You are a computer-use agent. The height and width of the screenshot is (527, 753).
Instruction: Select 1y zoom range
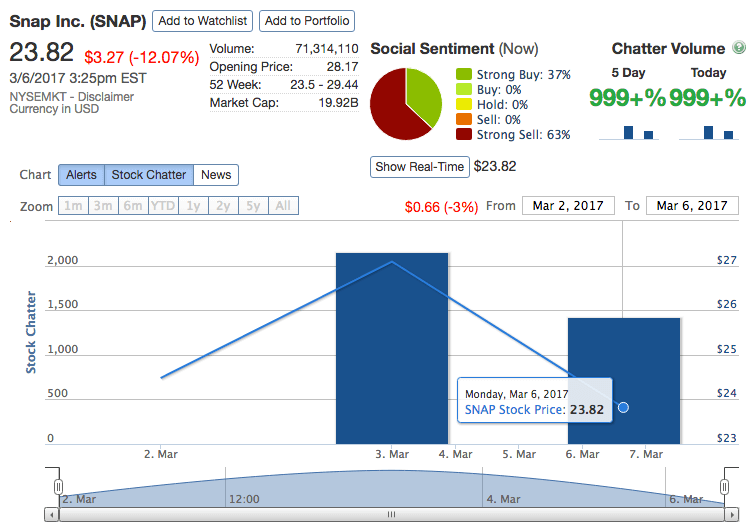tap(193, 206)
